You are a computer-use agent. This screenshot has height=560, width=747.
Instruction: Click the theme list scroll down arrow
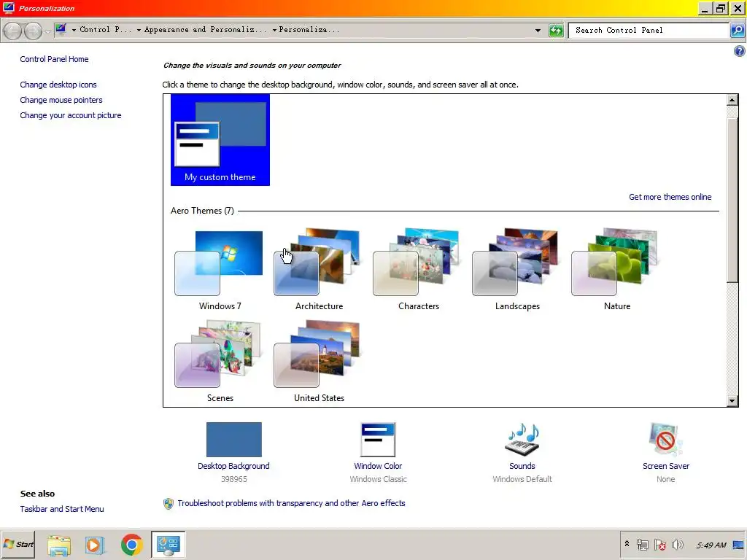(x=732, y=401)
